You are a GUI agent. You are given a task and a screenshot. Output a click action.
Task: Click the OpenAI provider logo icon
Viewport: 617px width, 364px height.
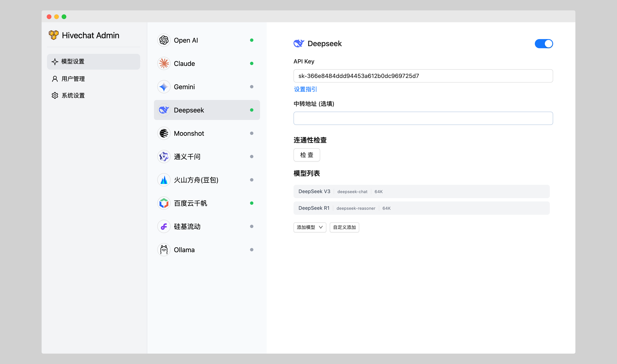click(x=164, y=40)
